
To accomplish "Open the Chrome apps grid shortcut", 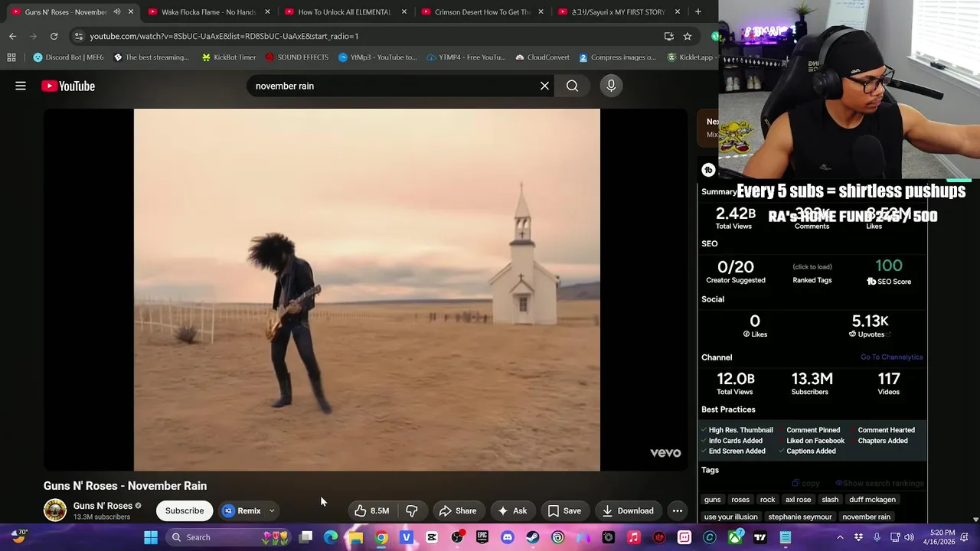I will (11, 57).
